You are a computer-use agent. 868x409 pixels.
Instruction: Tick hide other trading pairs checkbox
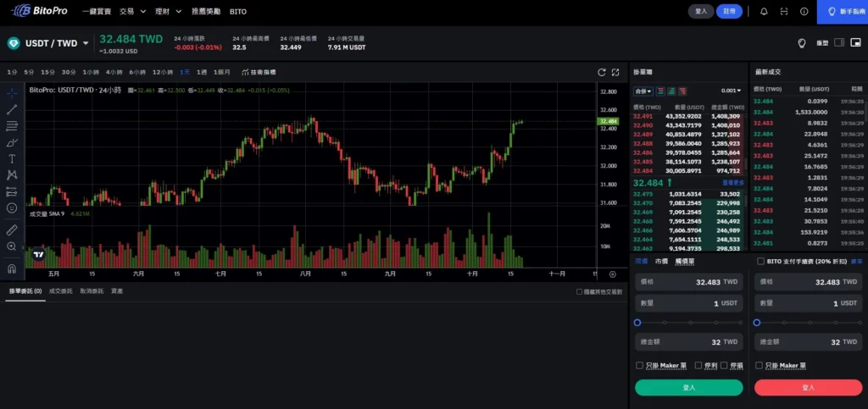tap(579, 291)
